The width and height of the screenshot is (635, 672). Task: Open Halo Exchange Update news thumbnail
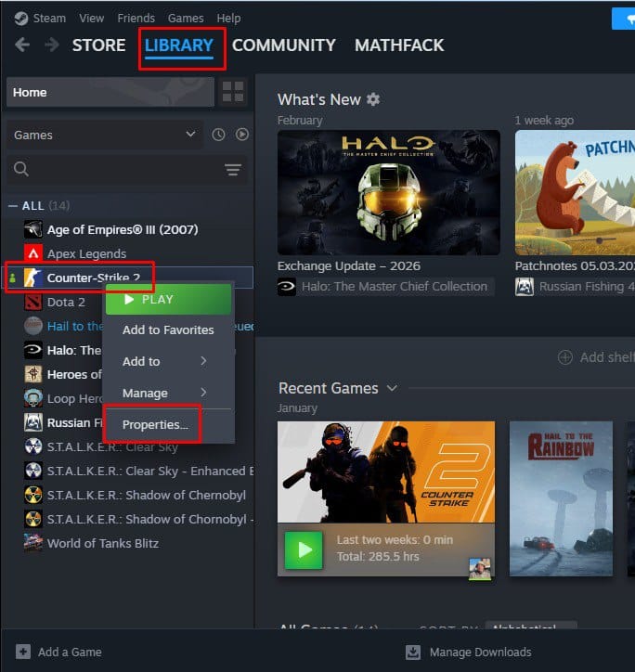(x=389, y=191)
